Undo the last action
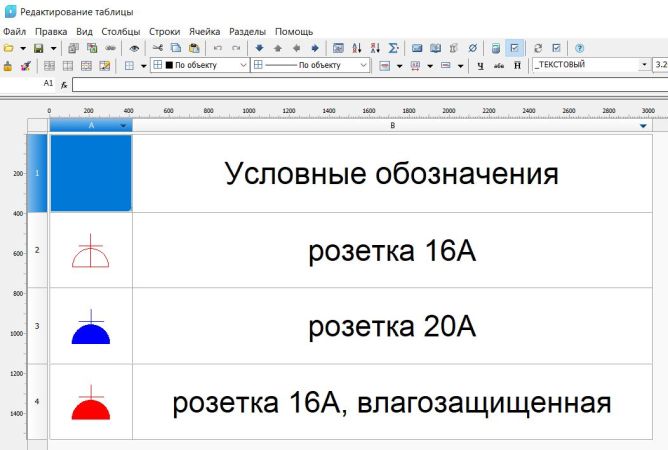Viewport: 668px width, 450px height. 218,48
